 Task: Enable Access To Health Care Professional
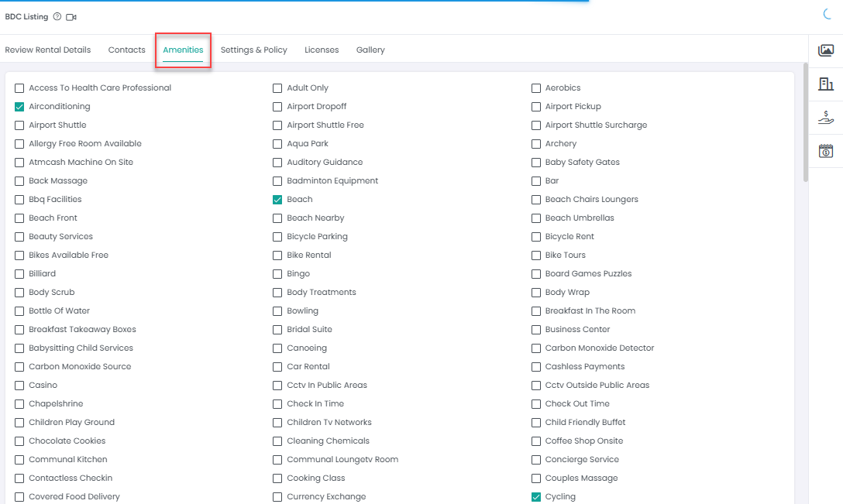pyautogui.click(x=19, y=88)
